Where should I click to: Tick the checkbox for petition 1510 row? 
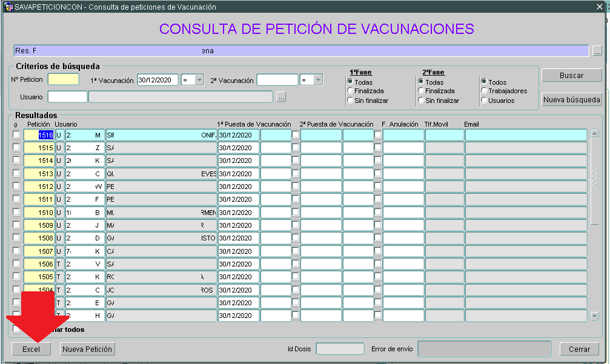16,211
